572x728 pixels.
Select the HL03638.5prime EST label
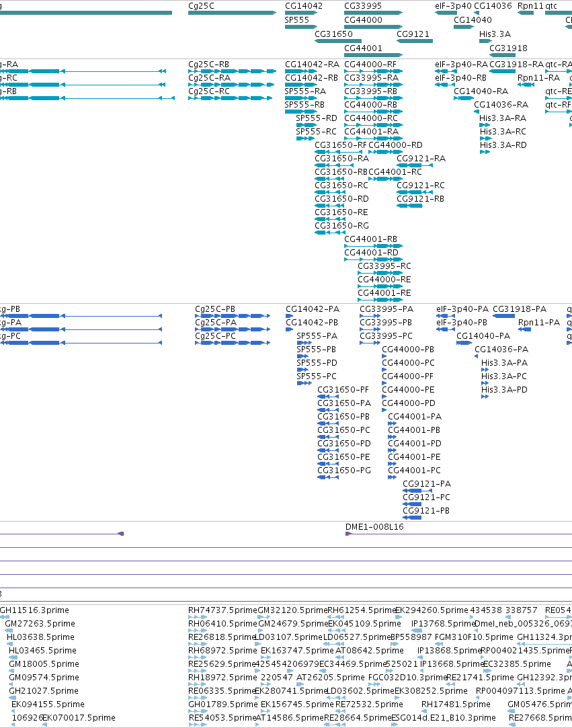pos(40,637)
